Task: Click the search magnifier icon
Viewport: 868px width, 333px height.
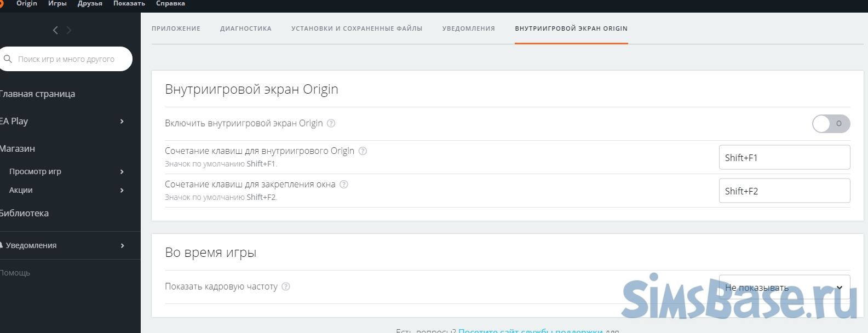Action: [x=8, y=59]
